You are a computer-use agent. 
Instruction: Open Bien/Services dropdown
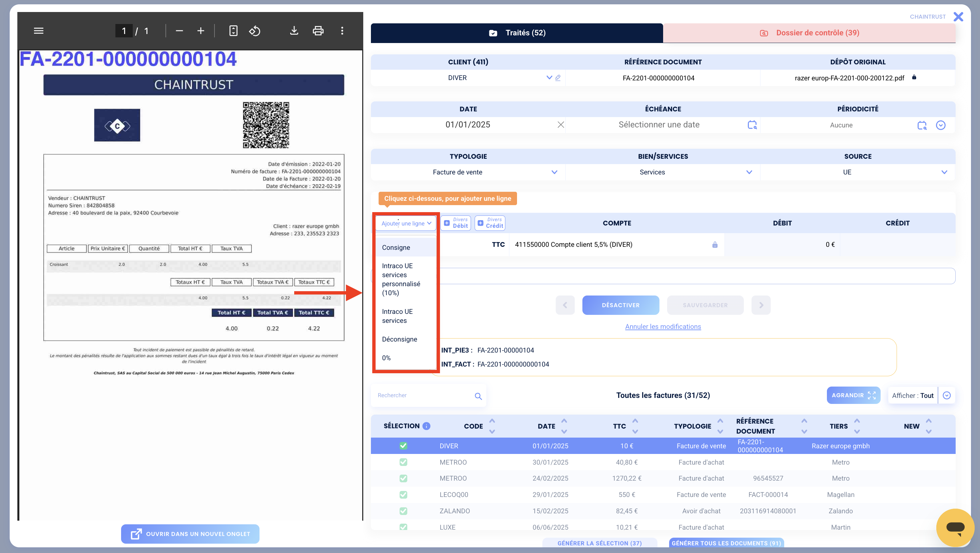pyautogui.click(x=749, y=172)
